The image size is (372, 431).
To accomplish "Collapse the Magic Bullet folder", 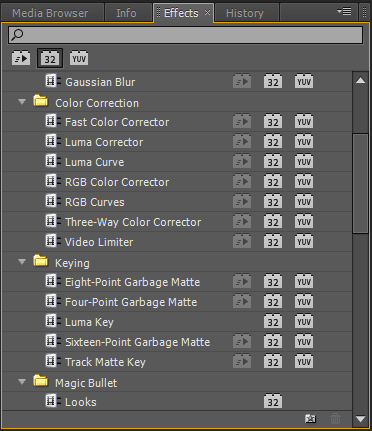I will click(x=22, y=382).
